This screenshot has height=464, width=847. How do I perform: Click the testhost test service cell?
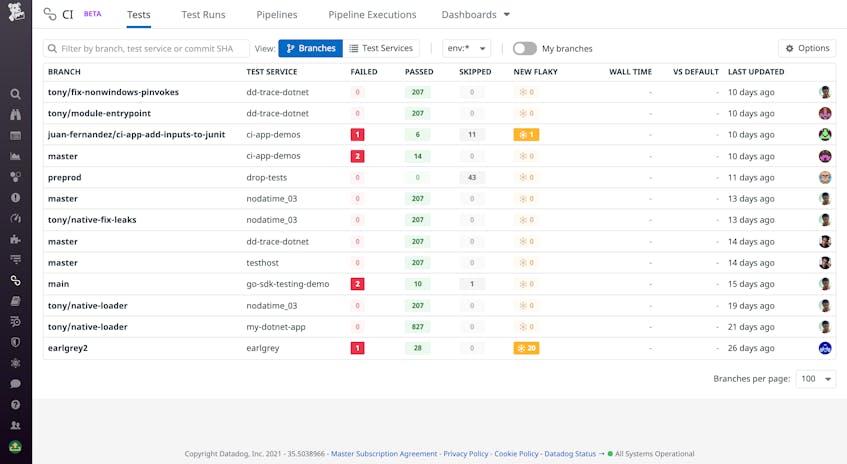coord(263,263)
